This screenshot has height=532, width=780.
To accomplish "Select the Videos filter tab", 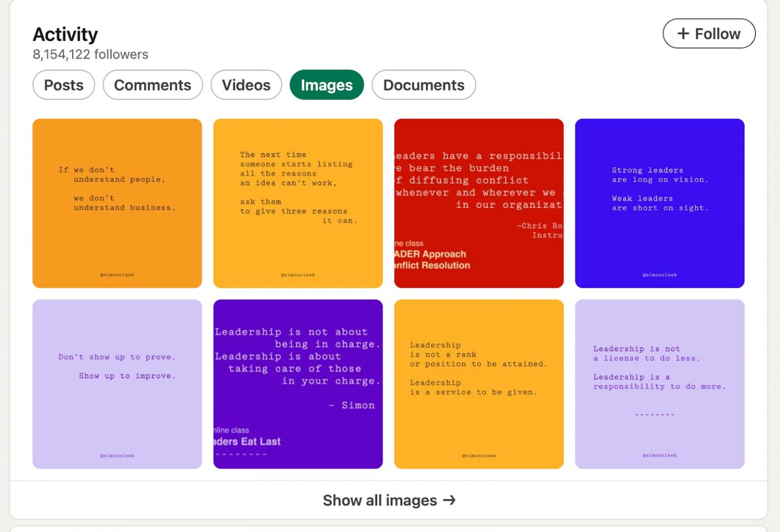I will (x=246, y=85).
